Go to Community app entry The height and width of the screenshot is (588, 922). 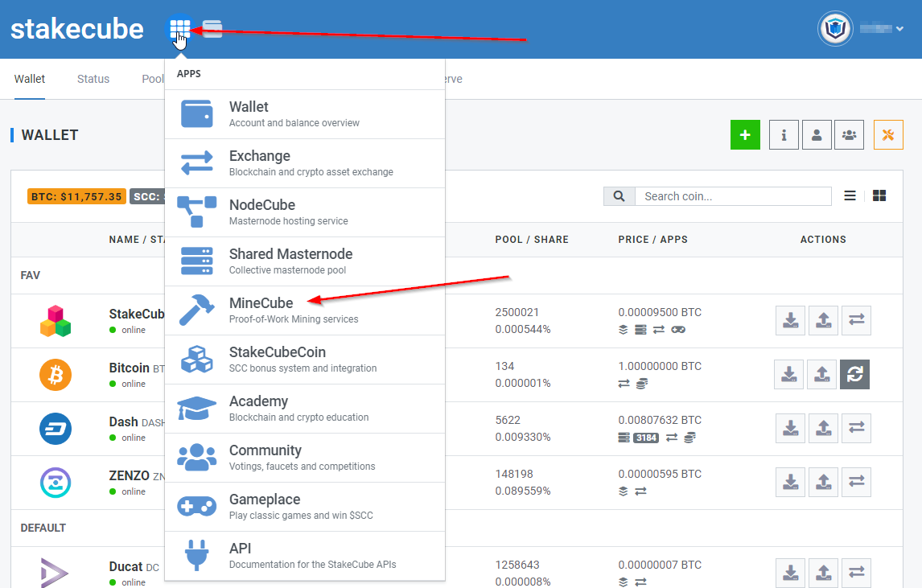pyautogui.click(x=305, y=458)
